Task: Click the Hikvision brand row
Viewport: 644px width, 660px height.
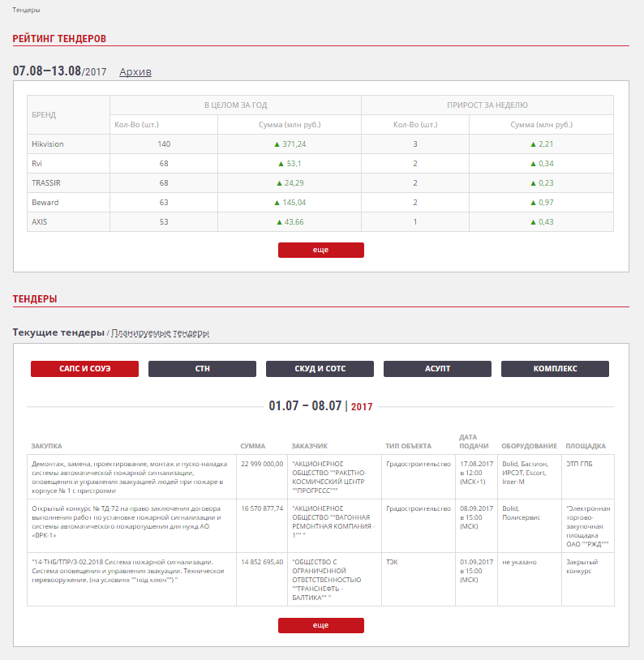Action: 48,144
